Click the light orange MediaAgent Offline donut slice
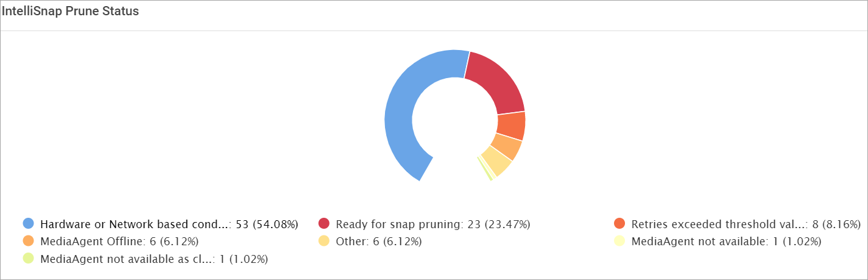 pos(506,147)
